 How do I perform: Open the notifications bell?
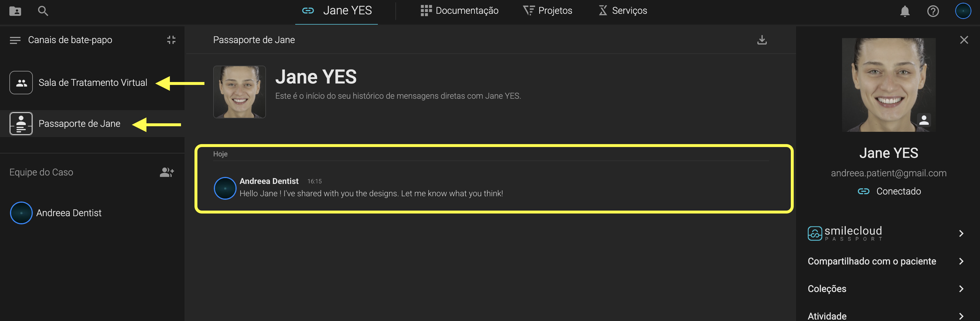point(905,11)
